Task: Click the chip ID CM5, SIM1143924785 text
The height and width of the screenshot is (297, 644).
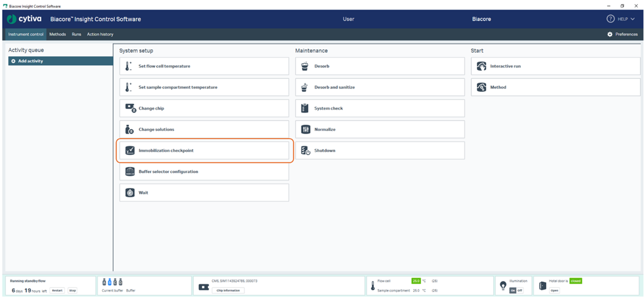Action: pyautogui.click(x=234, y=281)
